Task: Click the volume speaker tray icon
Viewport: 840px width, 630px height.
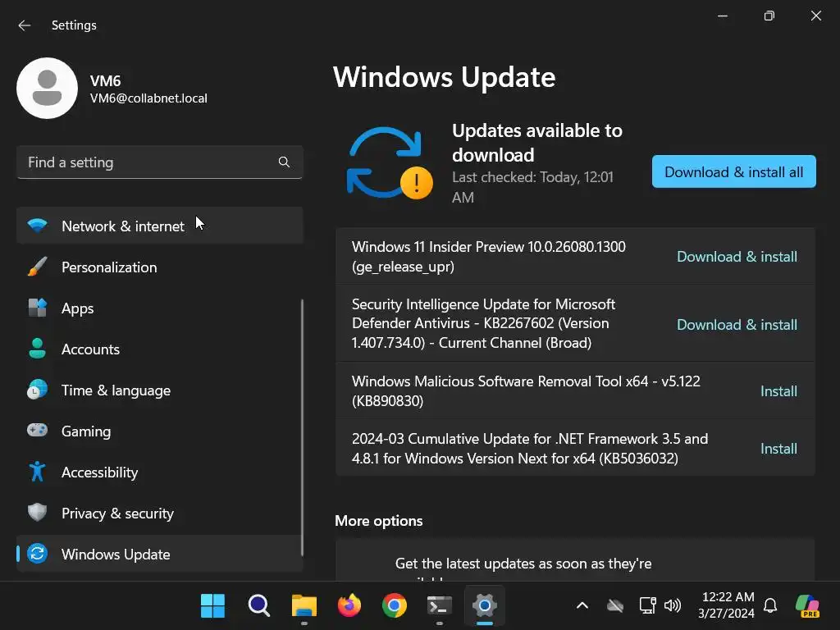Action: point(673,606)
